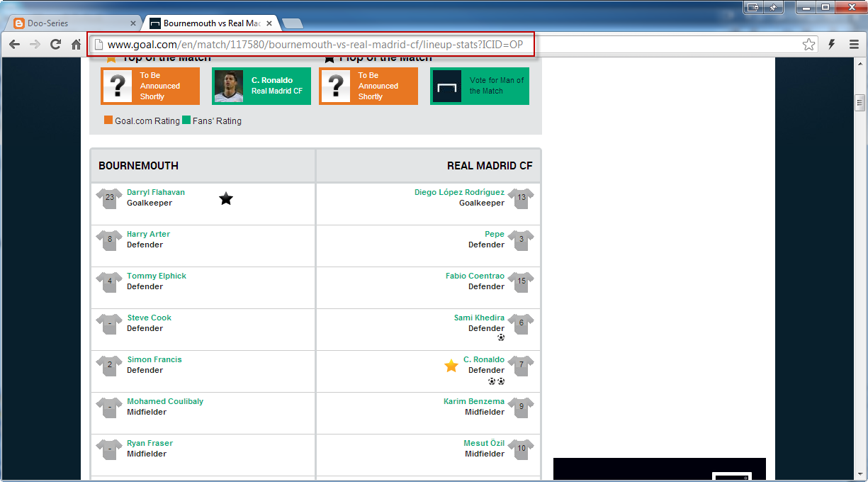
Task: Open Tommy Elphick's player link
Action: tap(157, 276)
